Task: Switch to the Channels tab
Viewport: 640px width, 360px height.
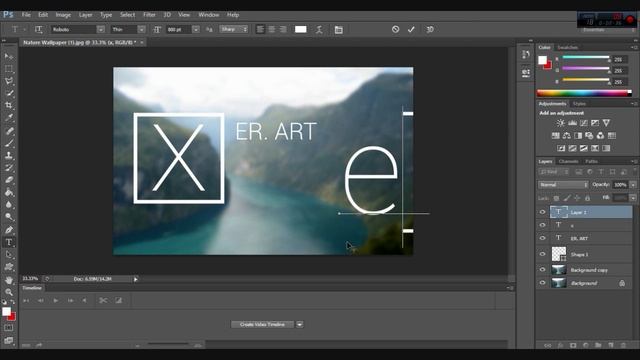Action: 568,162
